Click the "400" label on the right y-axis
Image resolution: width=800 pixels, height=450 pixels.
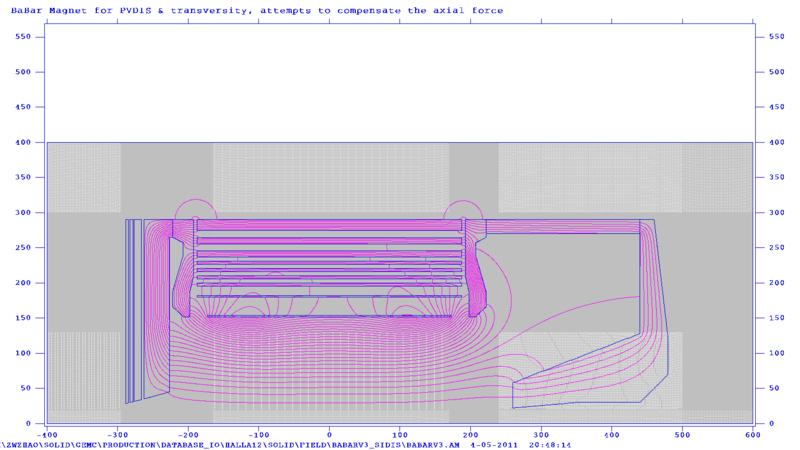[x=777, y=142]
